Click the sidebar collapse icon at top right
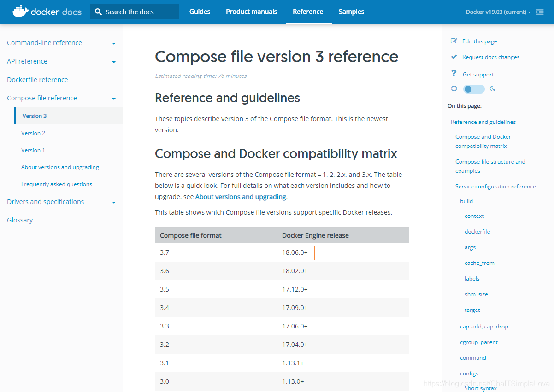Viewport: 554px width, 392px height. coord(540,12)
